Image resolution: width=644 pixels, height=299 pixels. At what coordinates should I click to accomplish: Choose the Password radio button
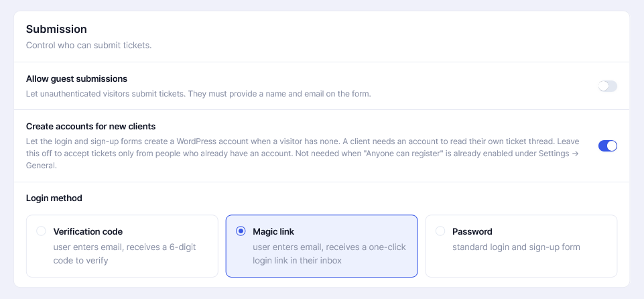coord(440,231)
